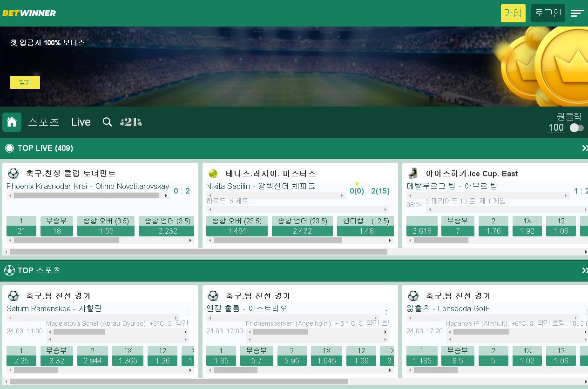
Task: Open Nikita Sadilin - 알렉산더 체피크 match
Action: tap(261, 186)
